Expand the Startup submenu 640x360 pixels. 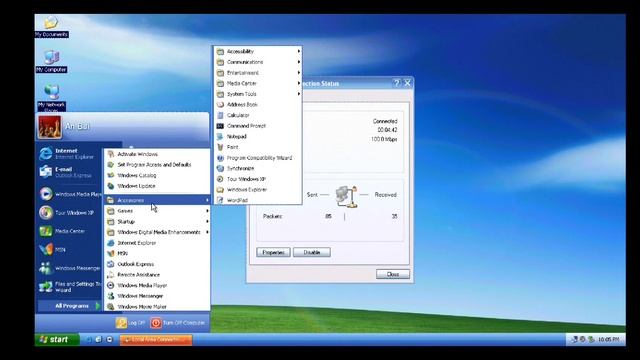(157, 221)
